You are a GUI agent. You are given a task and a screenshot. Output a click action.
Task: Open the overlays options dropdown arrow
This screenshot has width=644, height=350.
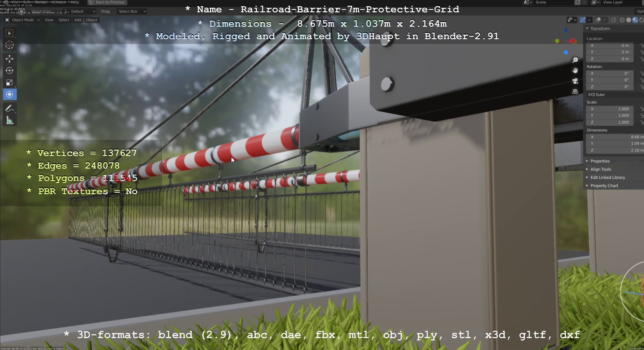tap(604, 20)
